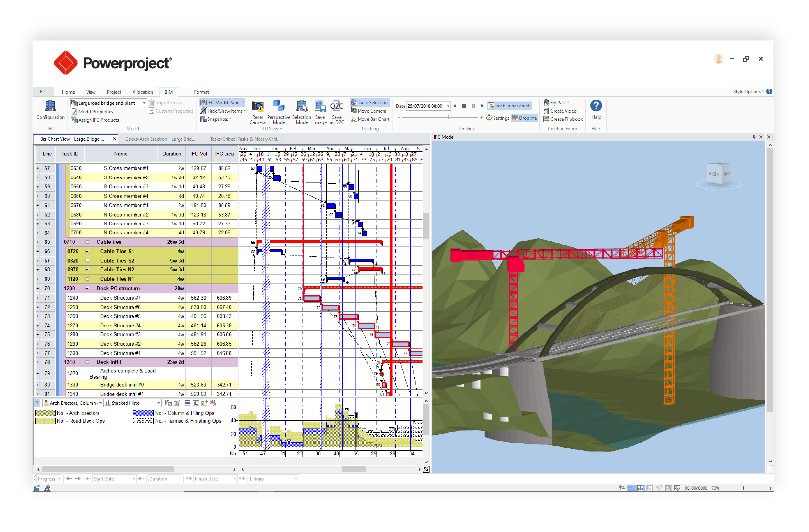809x532 pixels.
Task: Switch to Perspective Mode
Action: (x=278, y=106)
